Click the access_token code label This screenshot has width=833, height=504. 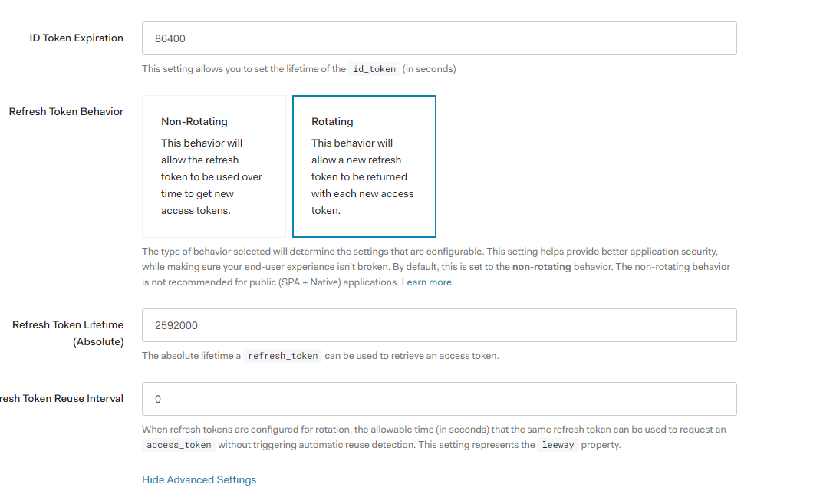177,444
